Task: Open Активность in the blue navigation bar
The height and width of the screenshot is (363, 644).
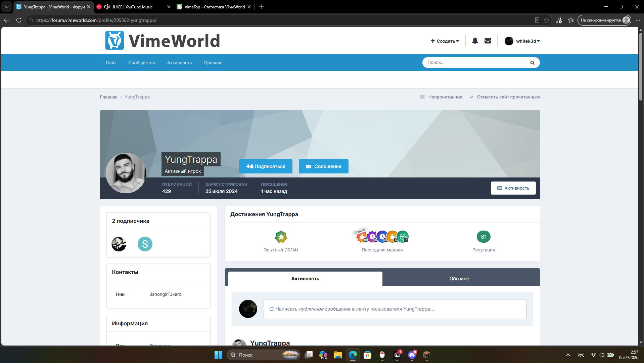Action: [180, 63]
